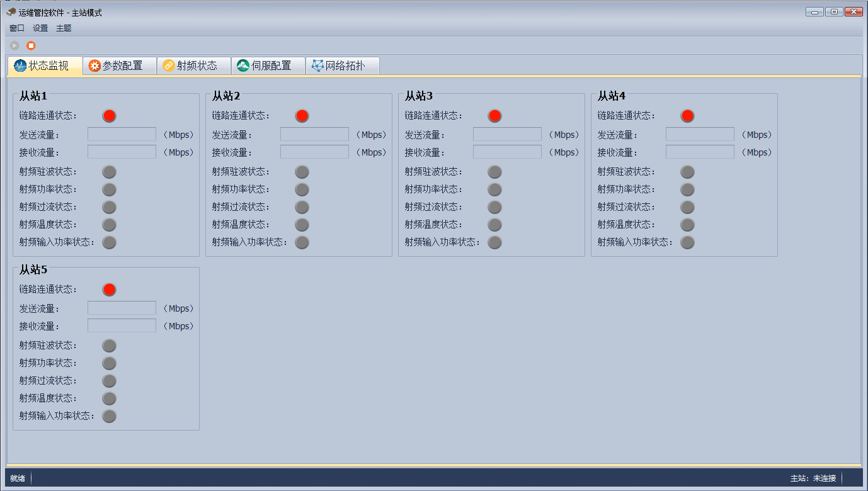Click 从站4 red link status indicator

click(688, 116)
